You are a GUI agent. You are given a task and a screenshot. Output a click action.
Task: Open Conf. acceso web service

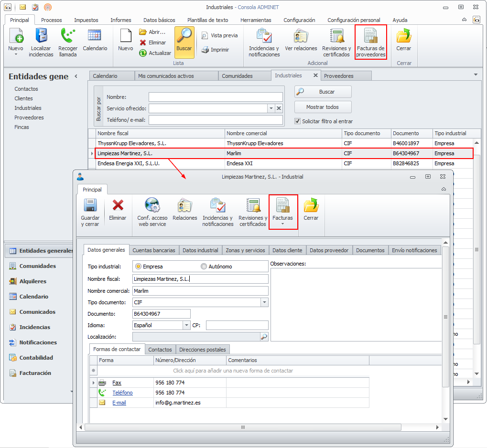point(152,213)
